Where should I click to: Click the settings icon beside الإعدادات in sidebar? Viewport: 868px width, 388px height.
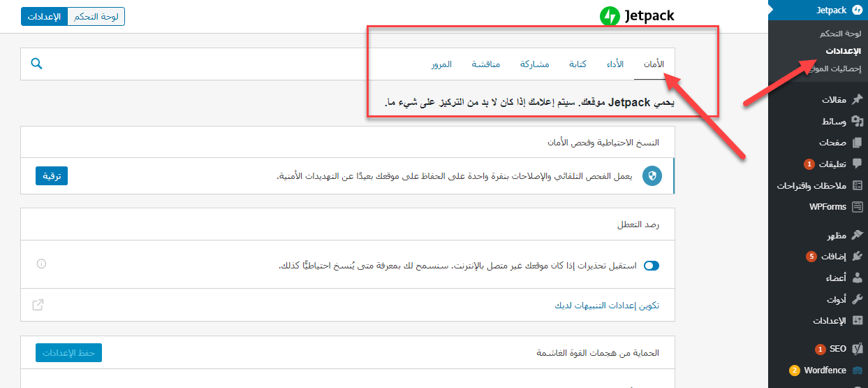pos(857,321)
